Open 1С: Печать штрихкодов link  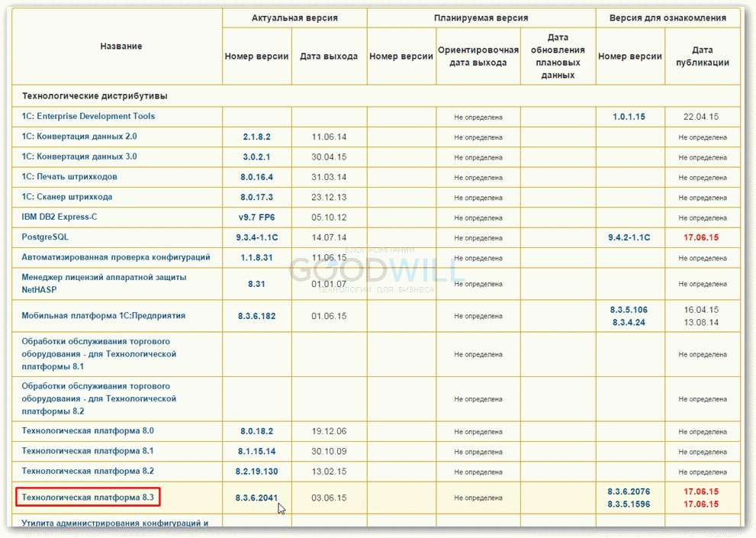point(69,176)
